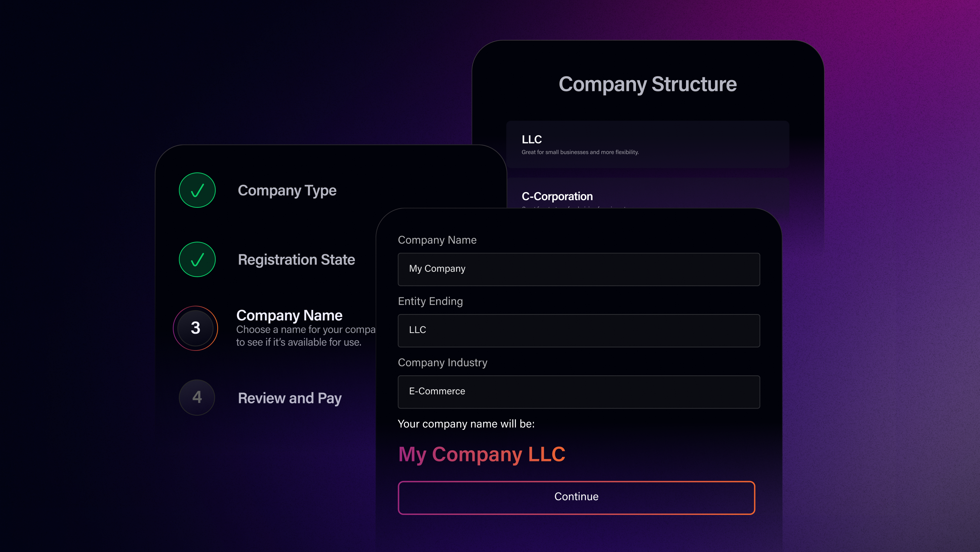Open the Entity Ending dropdown showing LLC
980x552 pixels.
coord(578,330)
